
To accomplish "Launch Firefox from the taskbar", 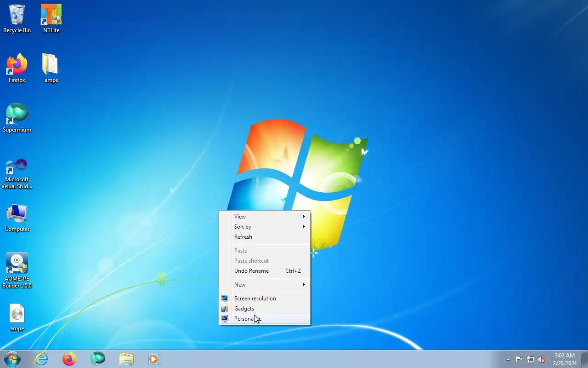I will click(x=69, y=359).
